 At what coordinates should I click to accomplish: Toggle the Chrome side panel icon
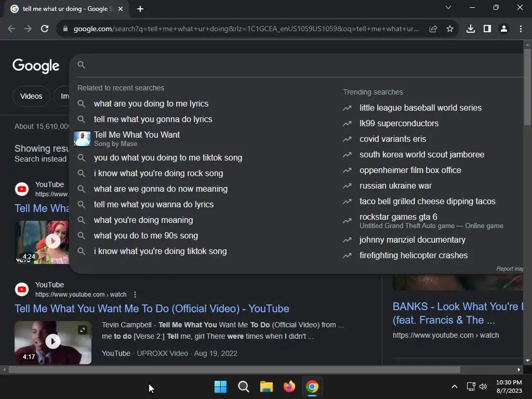487,29
